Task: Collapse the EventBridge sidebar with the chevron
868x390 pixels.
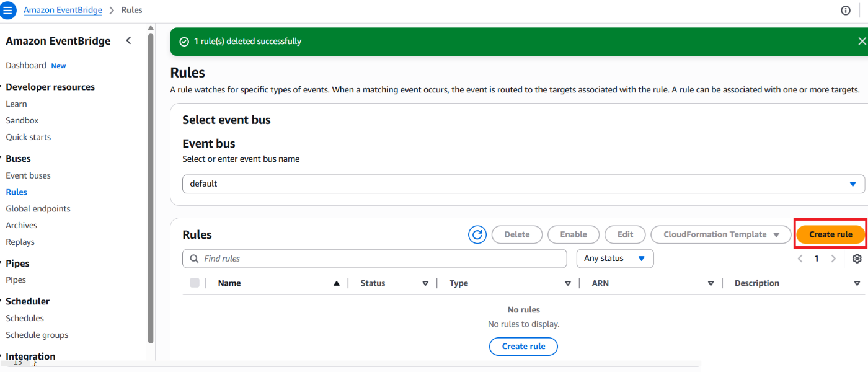Action: (129, 41)
